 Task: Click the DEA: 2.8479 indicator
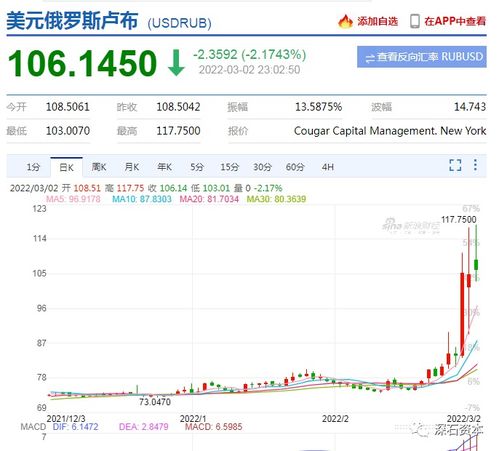point(144,427)
